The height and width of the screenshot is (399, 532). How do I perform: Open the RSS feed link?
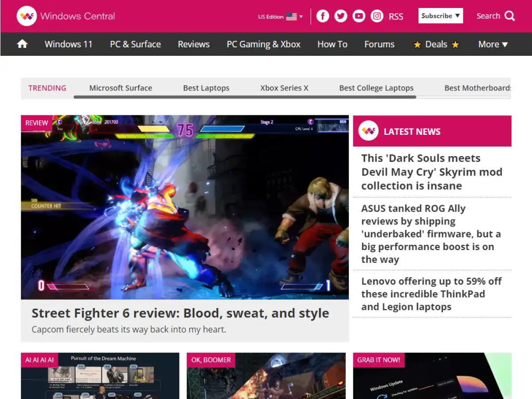[396, 16]
